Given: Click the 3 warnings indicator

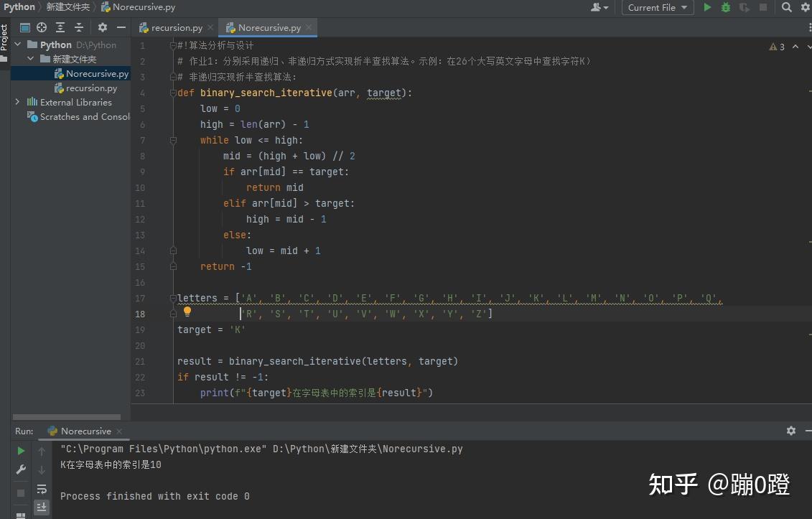Looking at the screenshot, I should [x=778, y=46].
